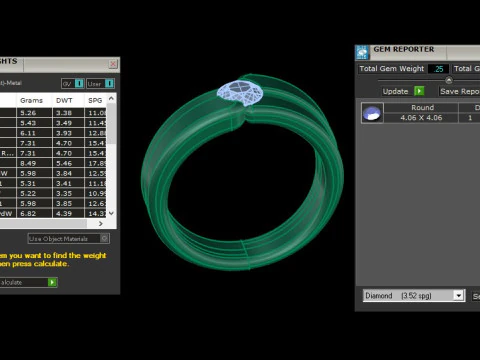This screenshot has height=360, width=480.
Task: Select the 6.11 grams cell
Action: click(34, 133)
